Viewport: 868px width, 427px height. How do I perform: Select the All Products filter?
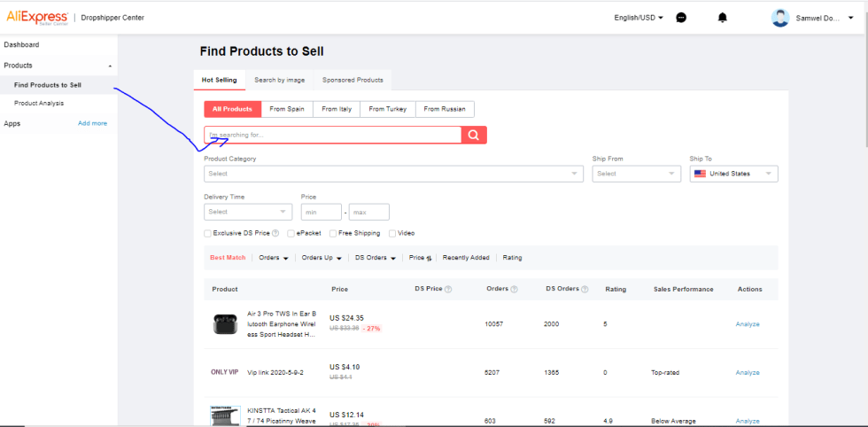pyautogui.click(x=232, y=109)
